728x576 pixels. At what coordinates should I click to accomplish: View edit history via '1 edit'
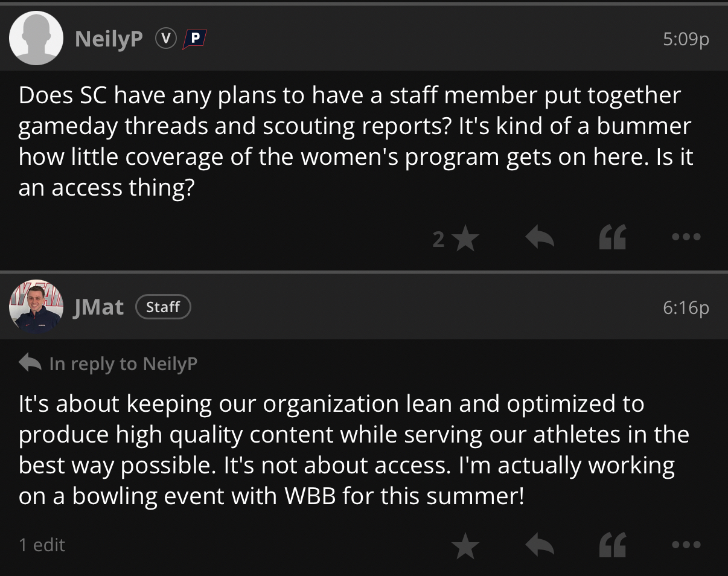pyautogui.click(x=42, y=545)
